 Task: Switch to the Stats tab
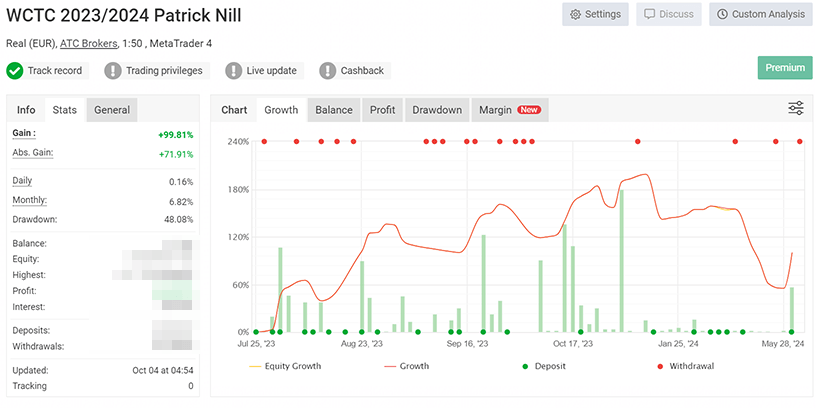coord(64,110)
